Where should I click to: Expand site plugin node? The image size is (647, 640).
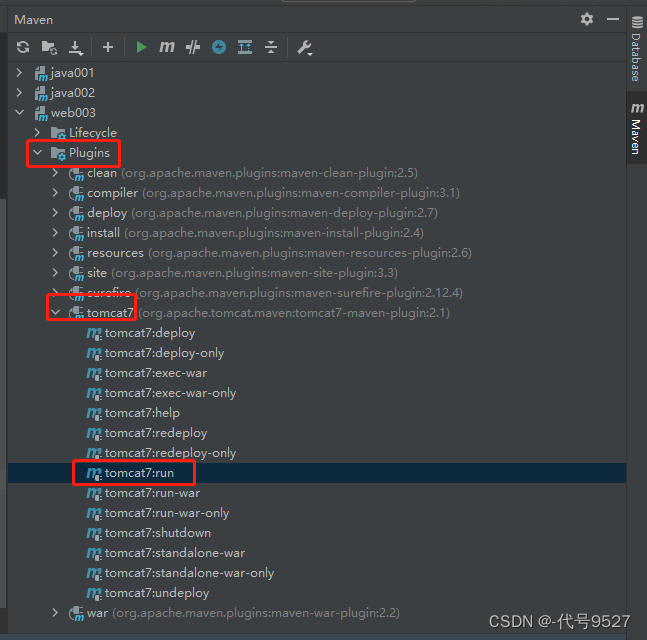55,272
